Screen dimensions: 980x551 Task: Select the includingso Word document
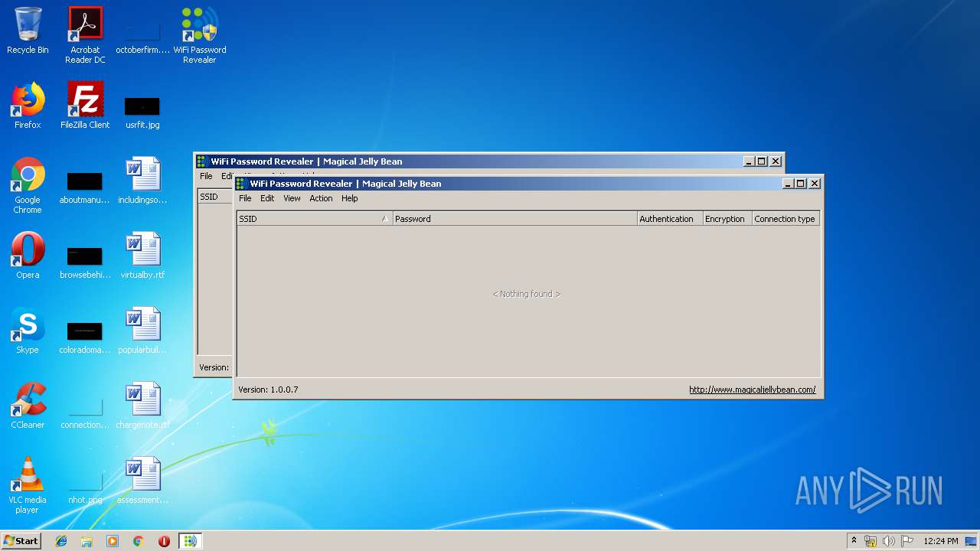(142, 181)
